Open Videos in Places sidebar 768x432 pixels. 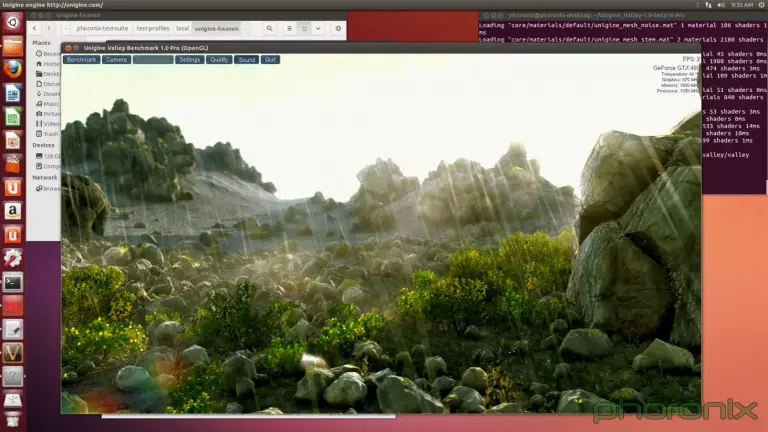point(48,124)
